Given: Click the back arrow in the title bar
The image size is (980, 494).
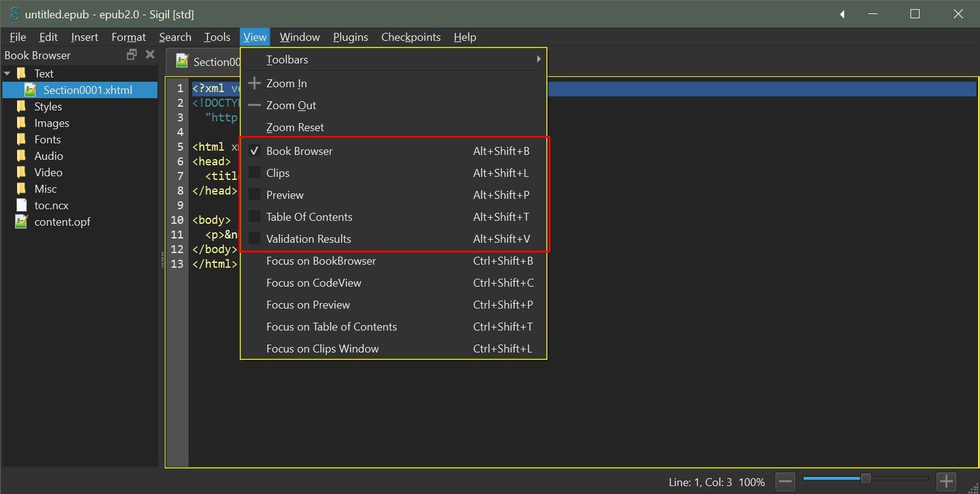Looking at the screenshot, I should coord(843,14).
